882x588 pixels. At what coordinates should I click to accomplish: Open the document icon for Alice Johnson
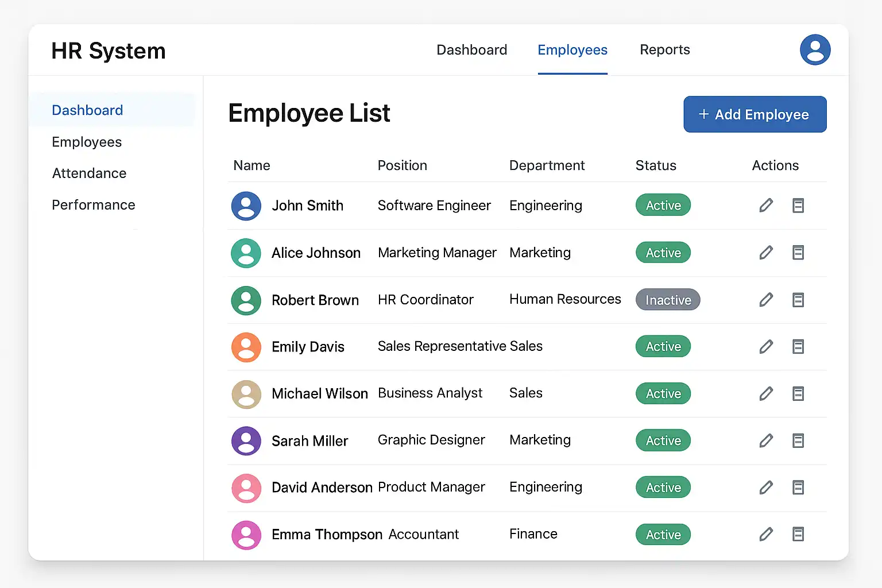(798, 253)
